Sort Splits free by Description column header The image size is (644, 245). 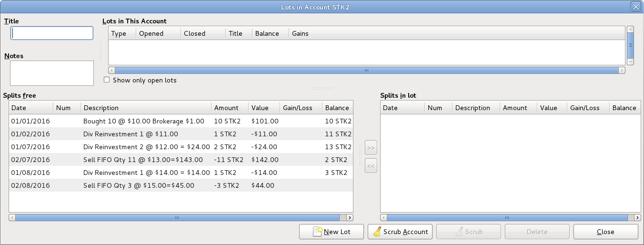point(145,108)
